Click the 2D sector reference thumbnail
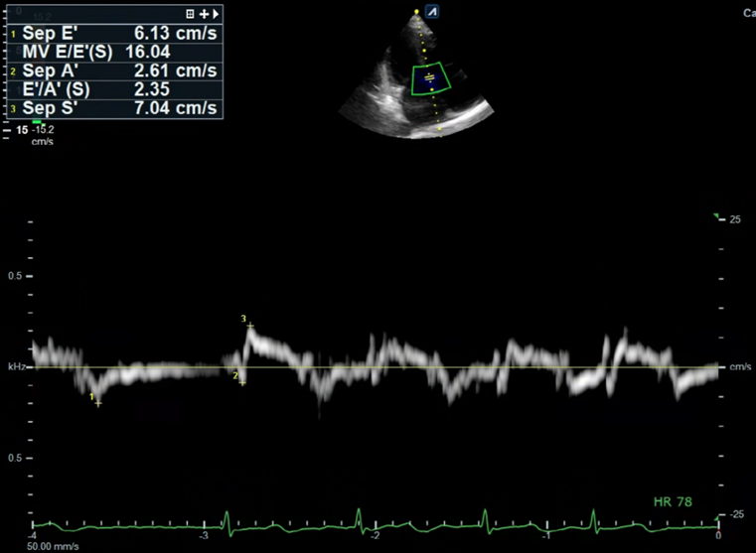Image resolution: width=756 pixels, height=553 pixels. [416, 74]
